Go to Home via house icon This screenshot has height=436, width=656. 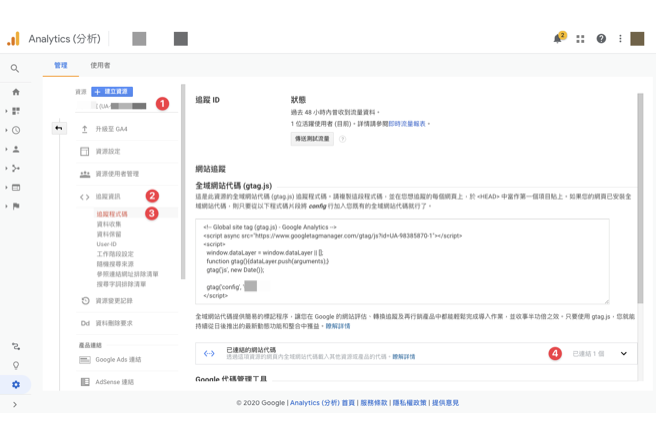point(15,92)
